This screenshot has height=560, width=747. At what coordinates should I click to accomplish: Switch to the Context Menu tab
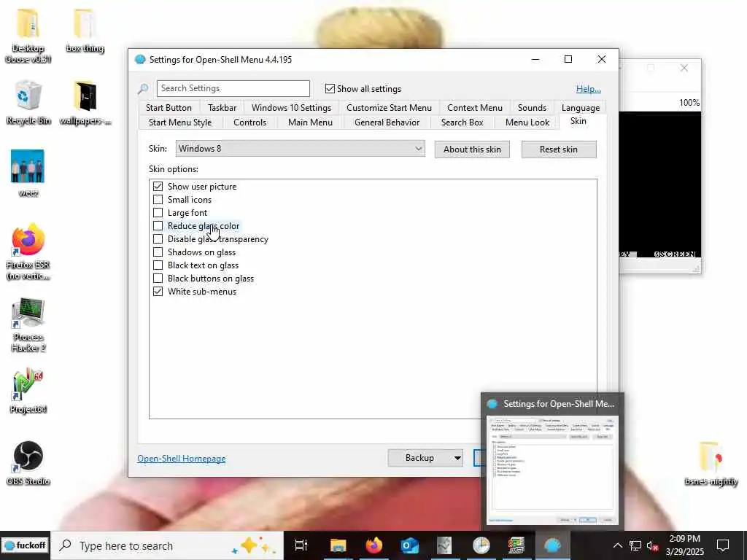474,108
